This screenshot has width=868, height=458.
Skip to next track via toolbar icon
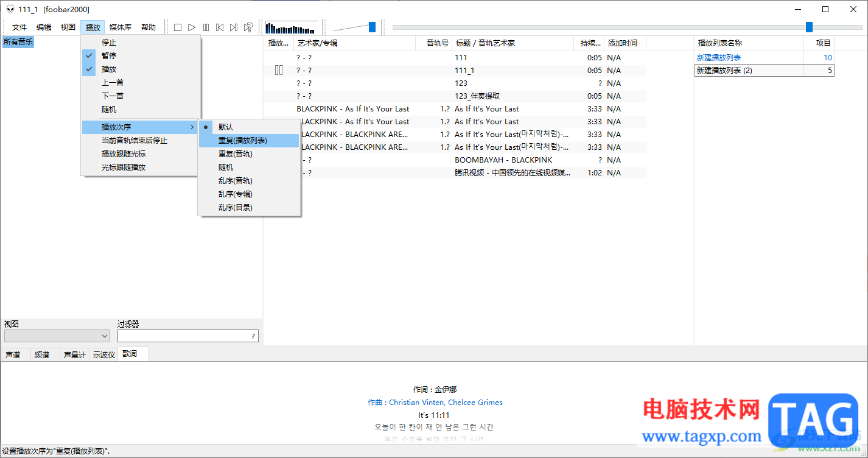[x=234, y=27]
